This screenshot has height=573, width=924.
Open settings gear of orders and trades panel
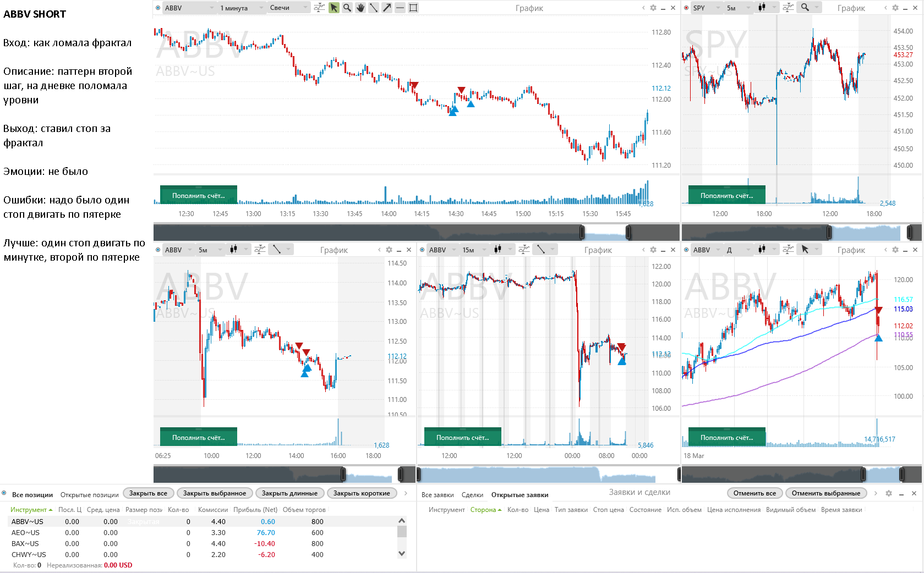[889, 493]
